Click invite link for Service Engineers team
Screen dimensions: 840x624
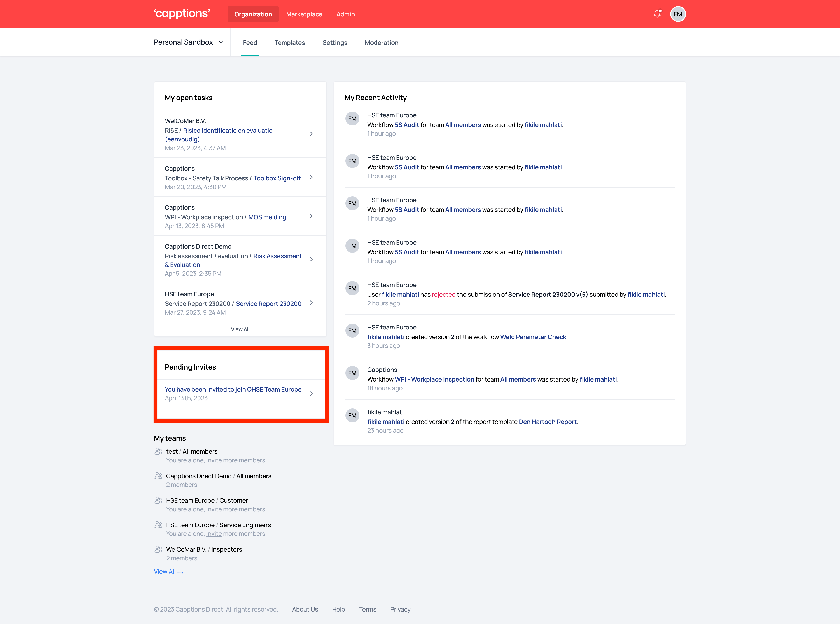click(214, 534)
